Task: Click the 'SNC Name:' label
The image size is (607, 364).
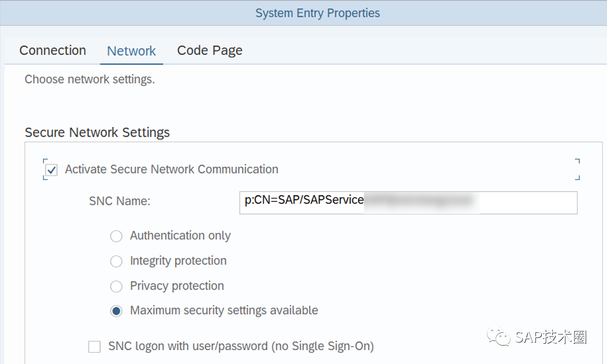Action: [120, 201]
